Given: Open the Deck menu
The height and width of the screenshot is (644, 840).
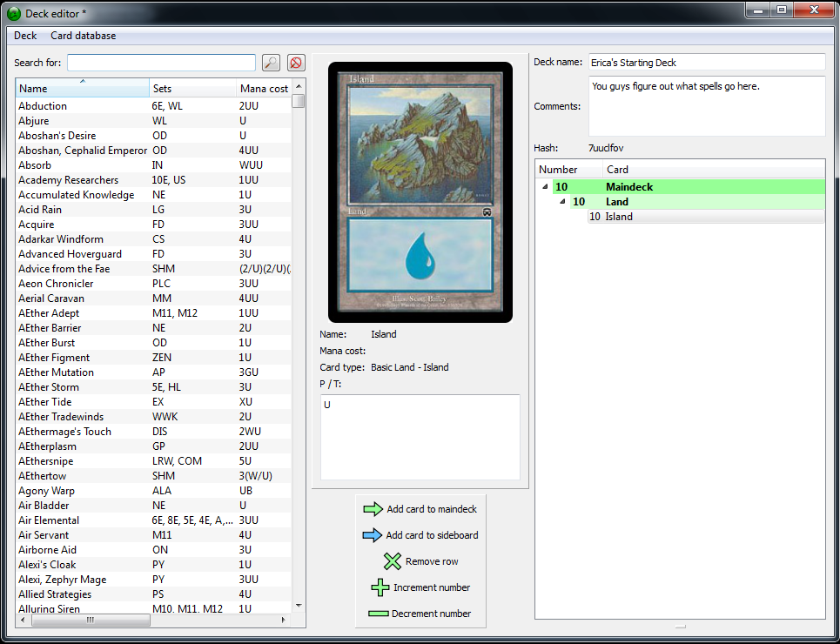Looking at the screenshot, I should point(25,36).
